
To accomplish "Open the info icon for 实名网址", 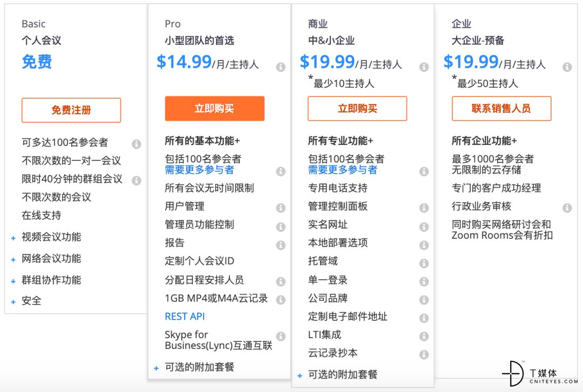I will point(424,226).
